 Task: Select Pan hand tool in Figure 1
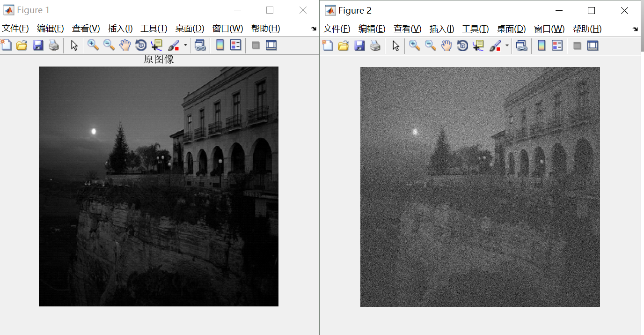(x=124, y=45)
